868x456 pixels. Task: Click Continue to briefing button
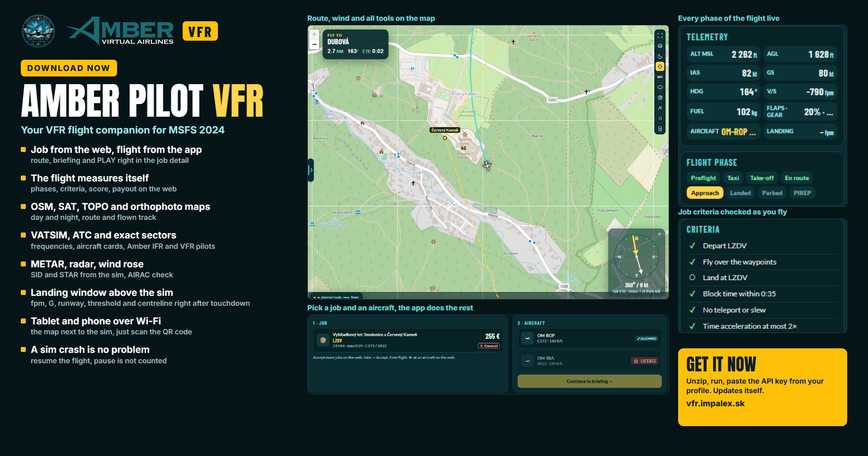pos(590,381)
